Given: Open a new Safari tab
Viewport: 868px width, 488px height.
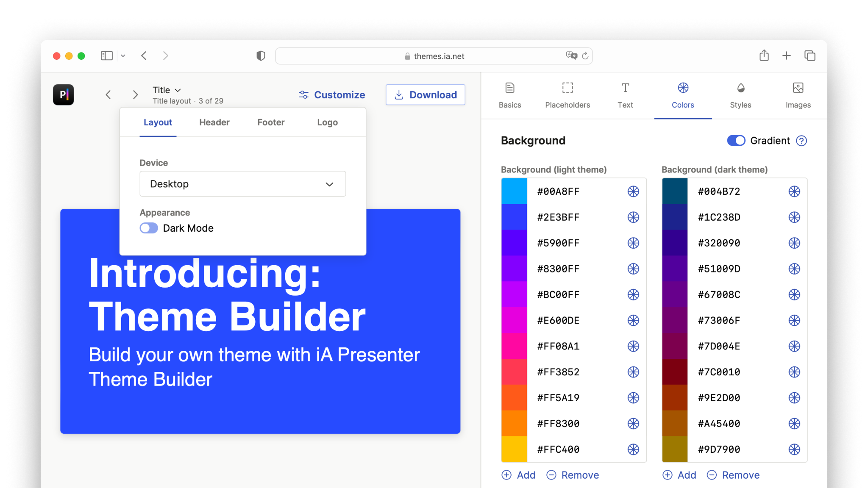Looking at the screenshot, I should [x=787, y=55].
